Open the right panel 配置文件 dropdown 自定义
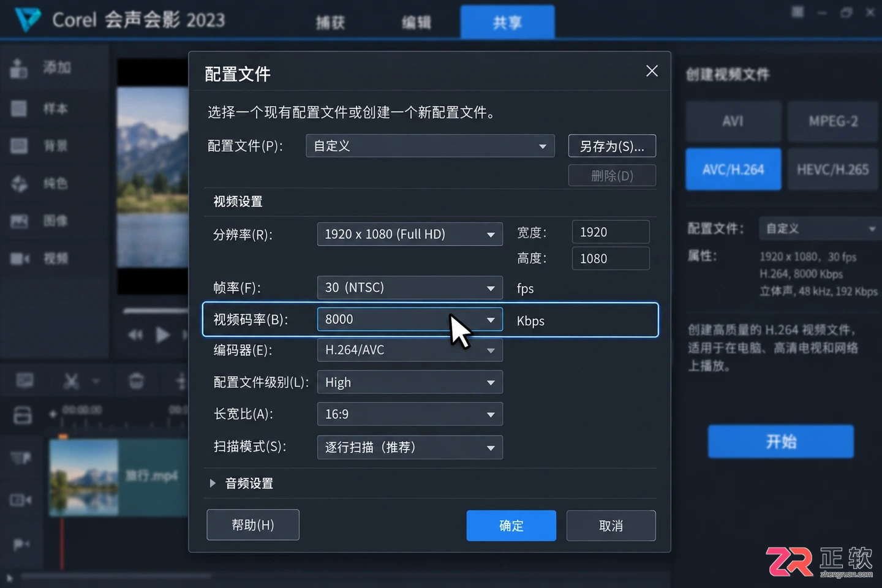Viewport: 882px width, 588px height. [x=820, y=228]
